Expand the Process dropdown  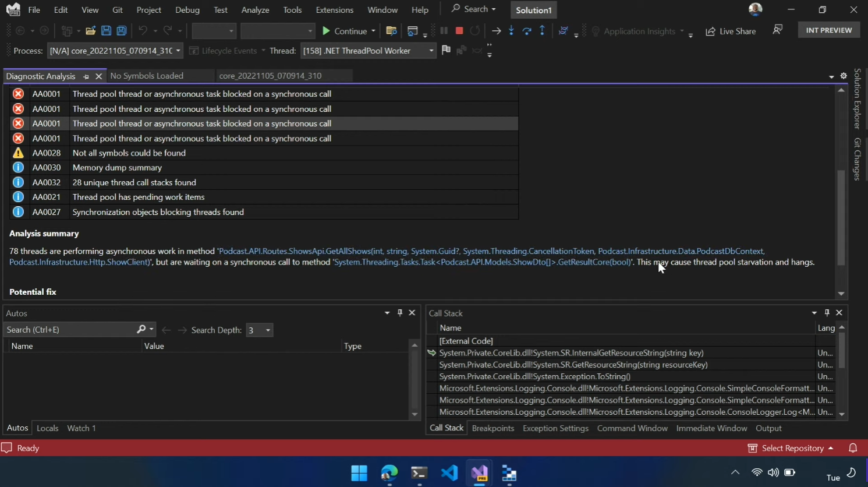click(178, 51)
